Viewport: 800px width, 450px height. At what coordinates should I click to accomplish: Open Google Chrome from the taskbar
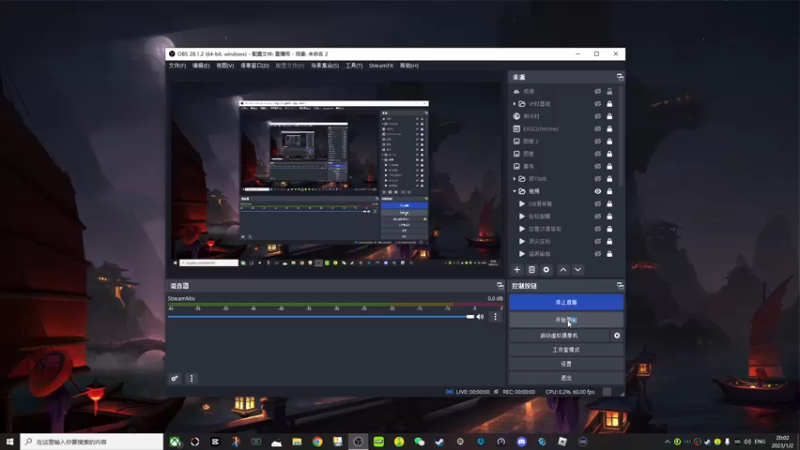coord(317,442)
